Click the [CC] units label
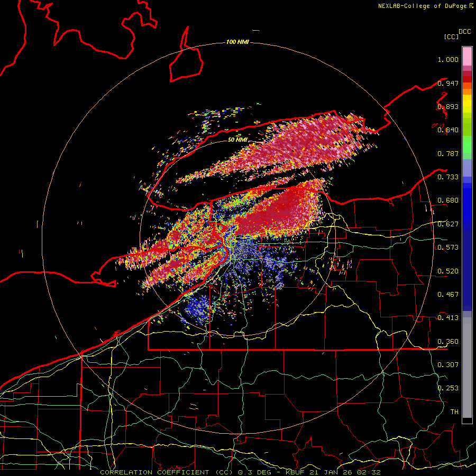476x476 pixels. [x=451, y=36]
